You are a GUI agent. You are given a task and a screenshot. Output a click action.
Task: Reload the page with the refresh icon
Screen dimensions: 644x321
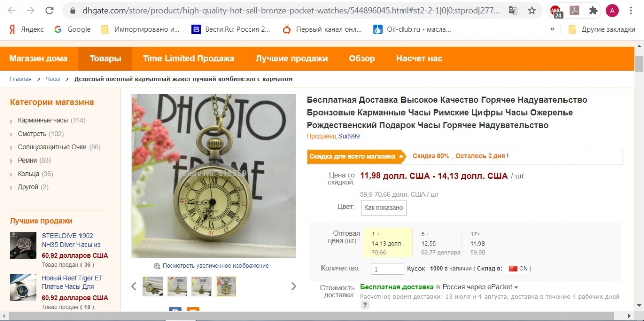[49, 10]
